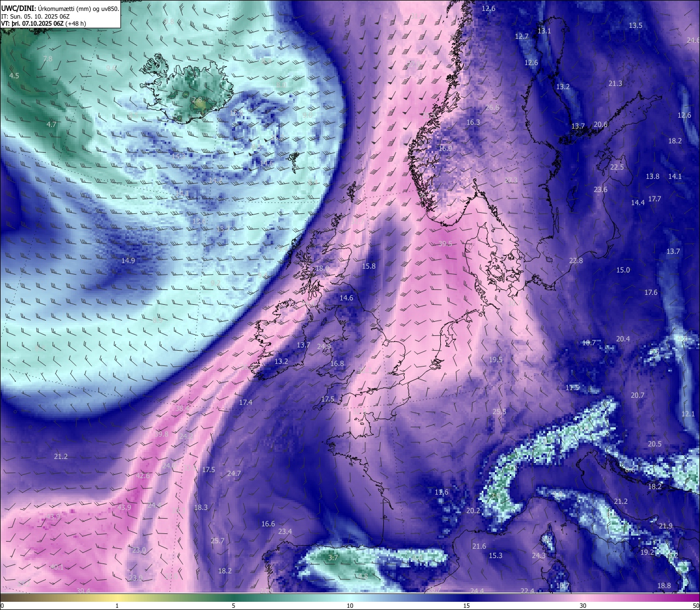
Task: Click the 19.5 value label
Action: pyautogui.click(x=495, y=359)
